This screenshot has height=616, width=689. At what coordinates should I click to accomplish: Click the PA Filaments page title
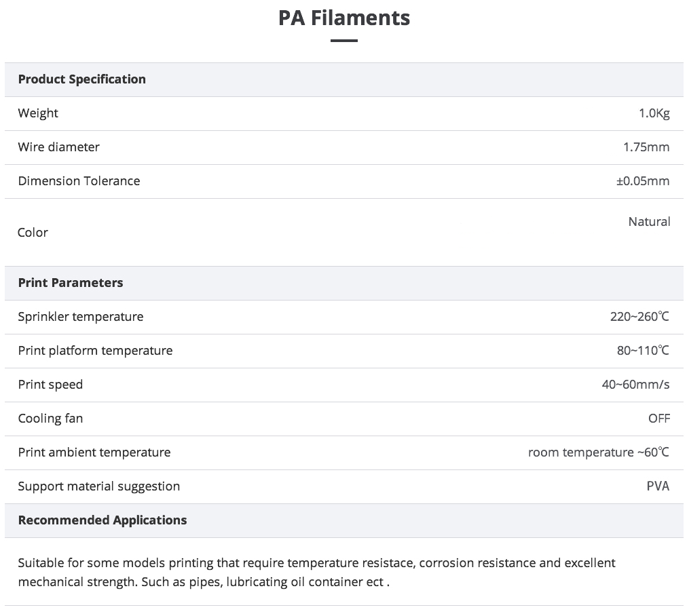344,18
